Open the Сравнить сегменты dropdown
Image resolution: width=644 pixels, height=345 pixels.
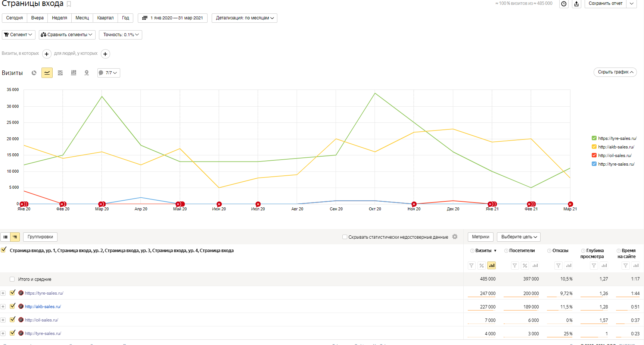67,35
